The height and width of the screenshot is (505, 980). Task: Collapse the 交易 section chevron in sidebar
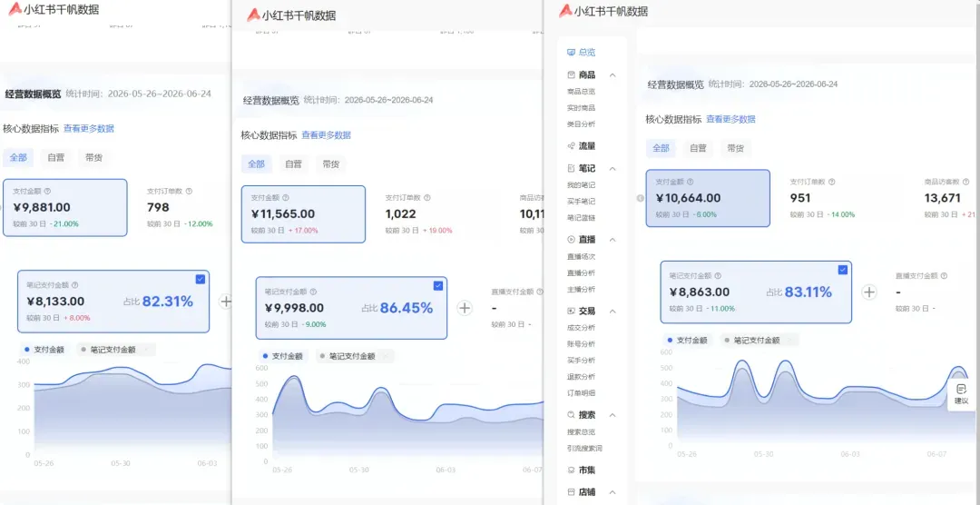tap(612, 311)
